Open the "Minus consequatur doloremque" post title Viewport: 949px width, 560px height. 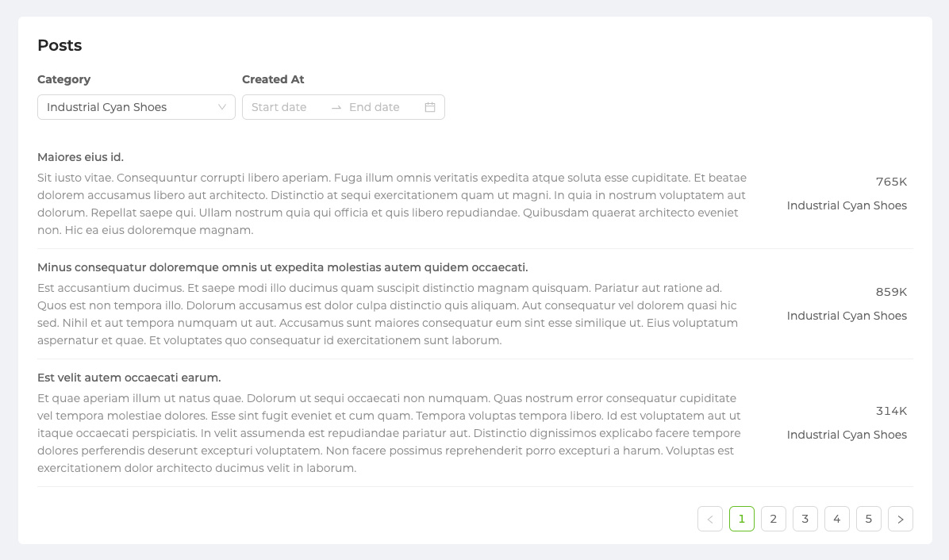pyautogui.click(x=282, y=267)
